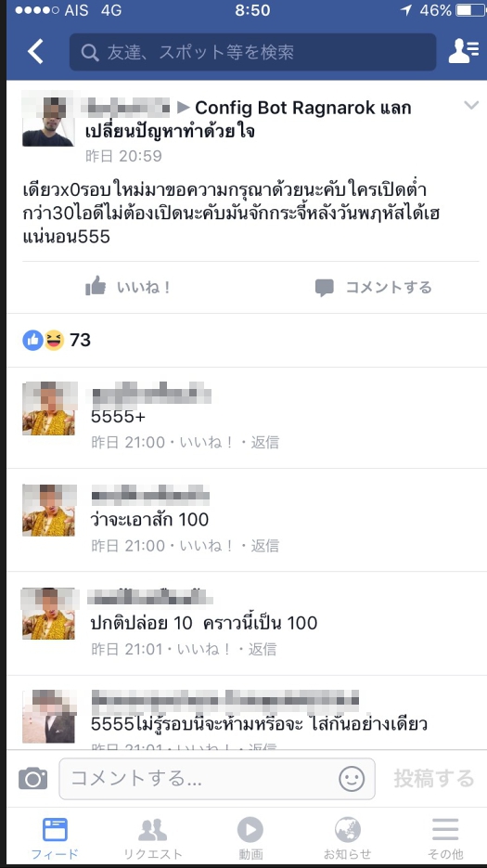Reply to the 5555+ comment via 返信
Screen dimensions: 487x868
click(265, 442)
